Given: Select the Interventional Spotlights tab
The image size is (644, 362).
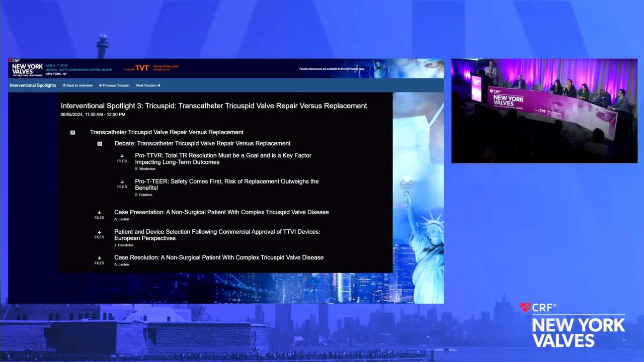Looking at the screenshot, I should [x=33, y=85].
